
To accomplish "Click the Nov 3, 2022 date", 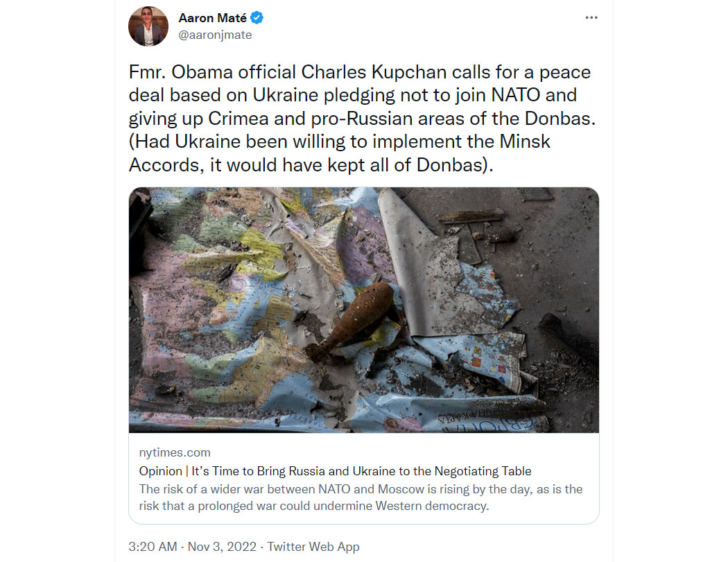I will (222, 547).
